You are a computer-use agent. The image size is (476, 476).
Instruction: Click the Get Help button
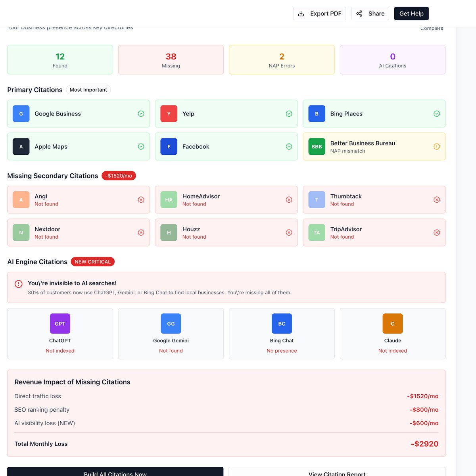411,13
